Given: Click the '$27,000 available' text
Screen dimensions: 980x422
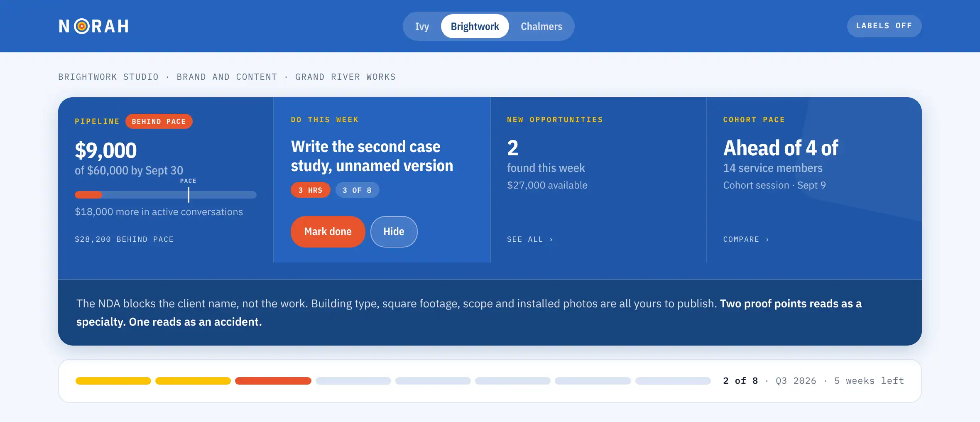Looking at the screenshot, I should point(547,185).
